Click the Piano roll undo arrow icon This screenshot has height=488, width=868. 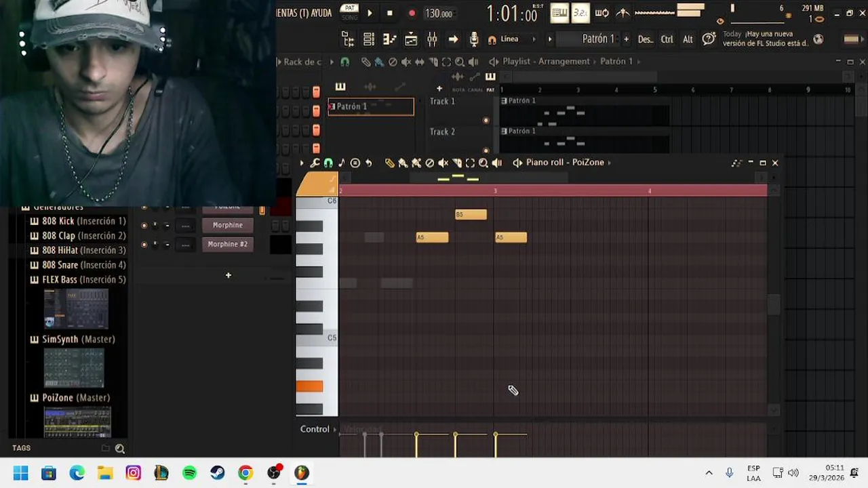coord(368,163)
